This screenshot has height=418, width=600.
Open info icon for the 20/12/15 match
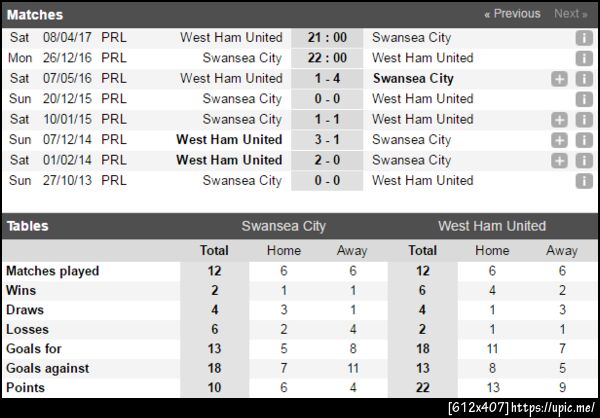coord(584,99)
